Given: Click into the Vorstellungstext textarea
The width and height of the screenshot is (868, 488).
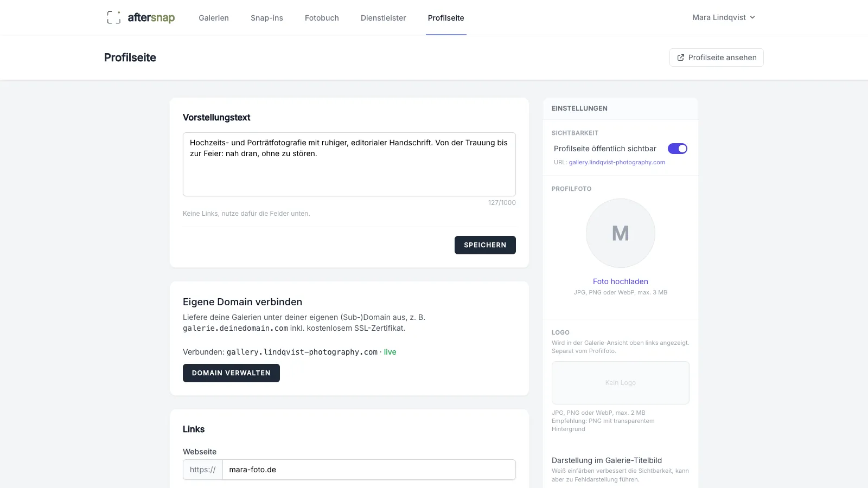Looking at the screenshot, I should coord(349,164).
